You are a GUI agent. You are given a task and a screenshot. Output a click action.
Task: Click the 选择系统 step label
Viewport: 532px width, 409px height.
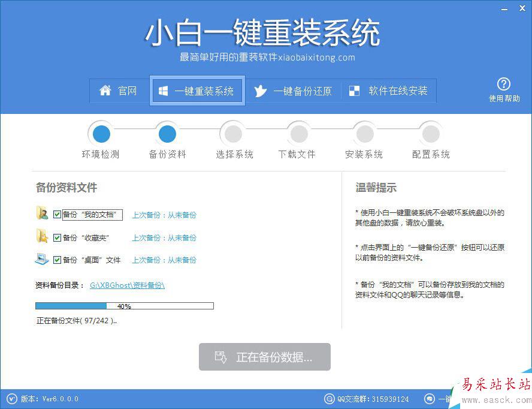pyautogui.click(x=234, y=155)
